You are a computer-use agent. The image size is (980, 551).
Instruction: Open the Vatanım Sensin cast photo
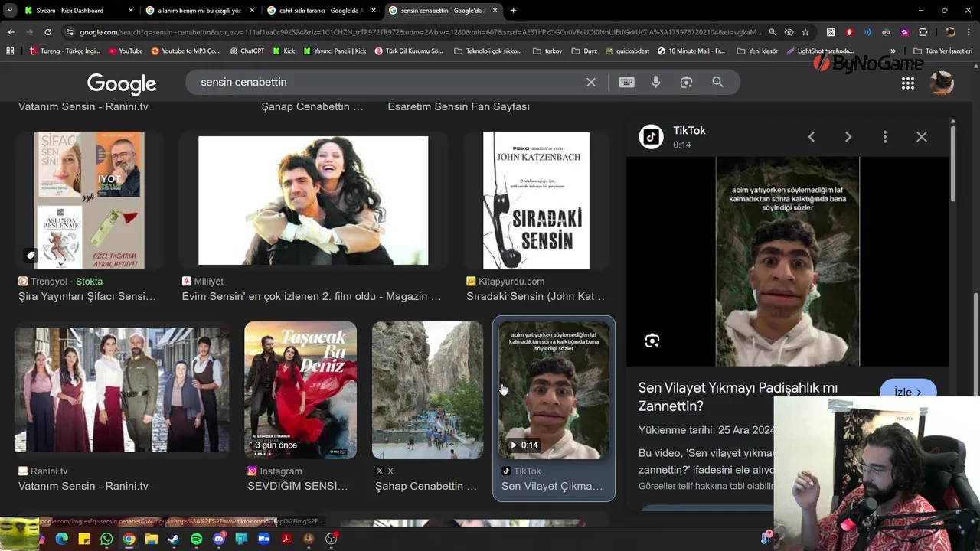tap(122, 390)
